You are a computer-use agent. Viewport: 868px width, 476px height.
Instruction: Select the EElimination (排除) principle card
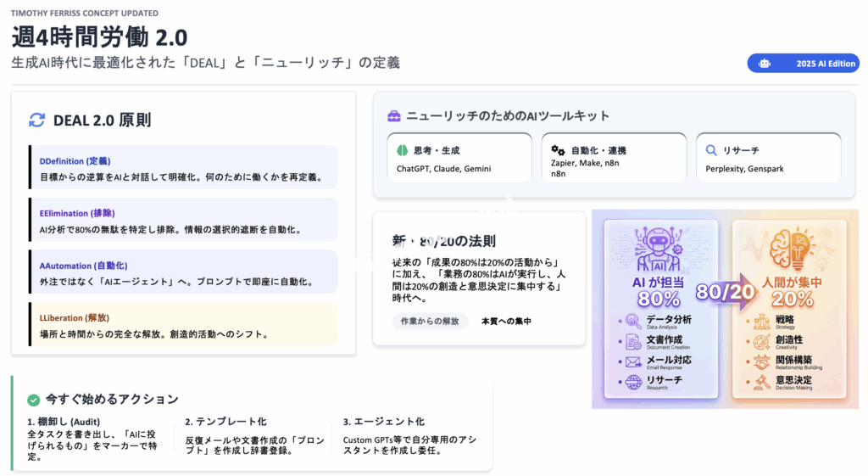point(182,220)
